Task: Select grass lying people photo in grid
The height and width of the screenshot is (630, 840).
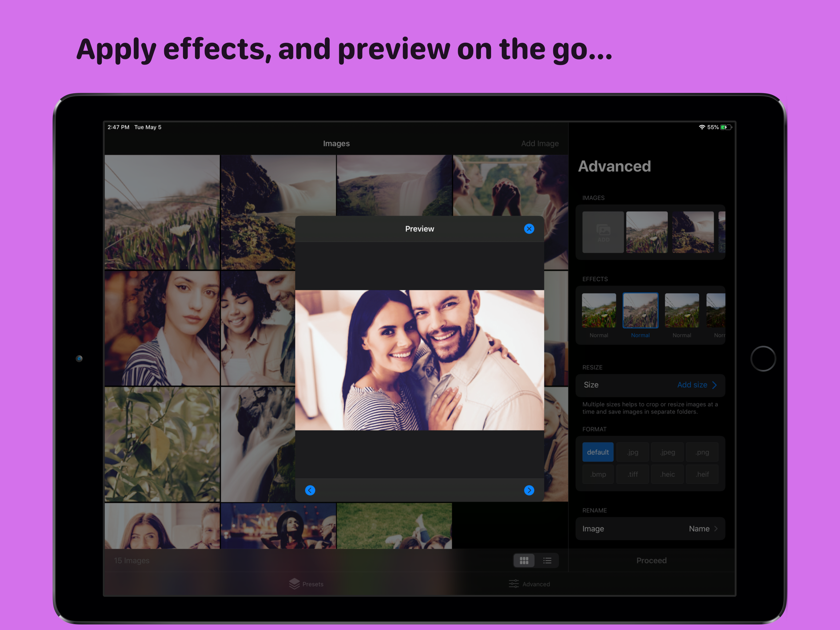Action: pyautogui.click(x=394, y=526)
